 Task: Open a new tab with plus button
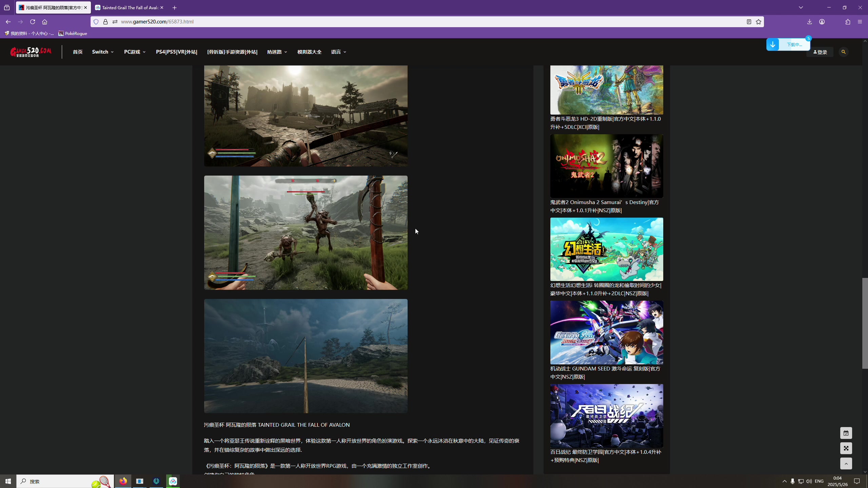pyautogui.click(x=174, y=7)
